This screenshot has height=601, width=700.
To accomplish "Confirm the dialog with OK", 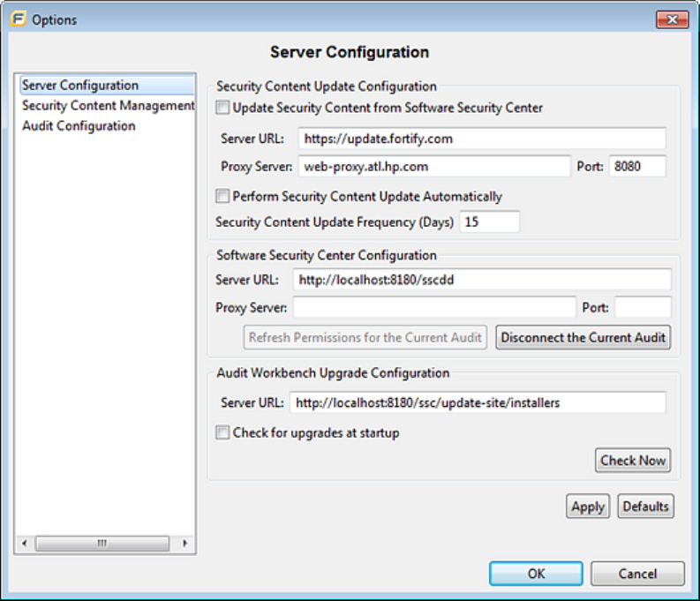I will [536, 574].
